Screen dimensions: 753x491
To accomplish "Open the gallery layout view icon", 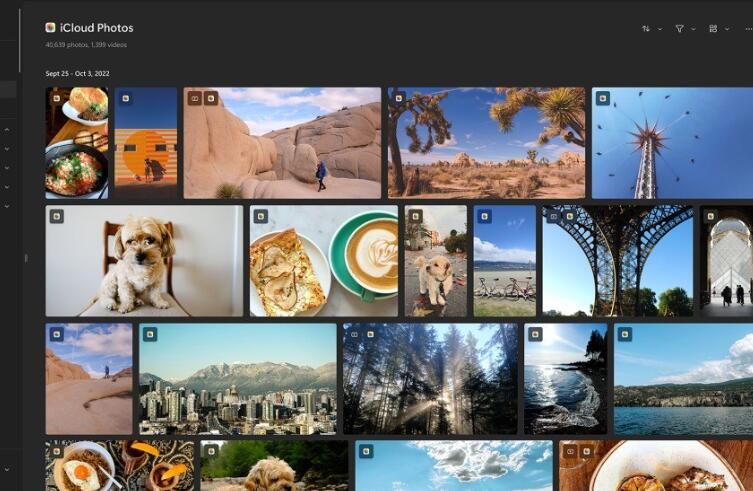I will (713, 29).
